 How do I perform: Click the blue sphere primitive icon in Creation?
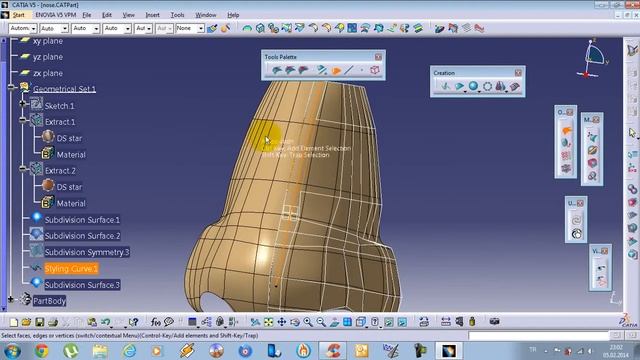[473, 86]
